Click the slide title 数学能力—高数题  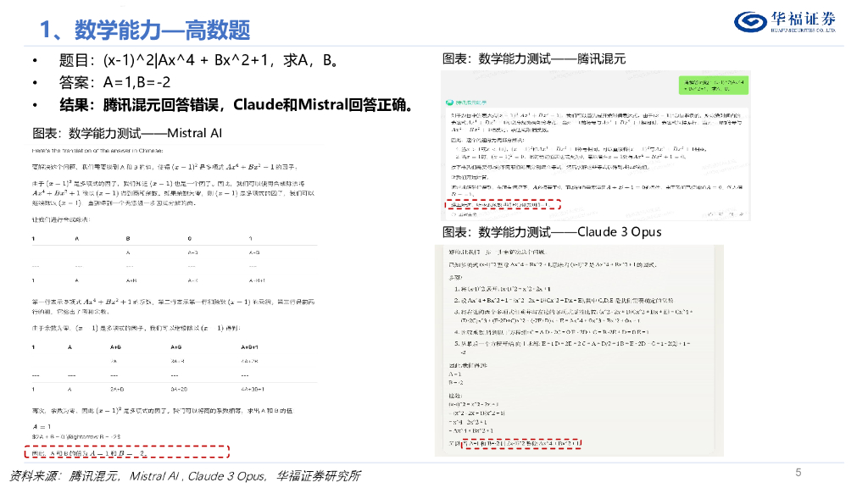point(145,30)
